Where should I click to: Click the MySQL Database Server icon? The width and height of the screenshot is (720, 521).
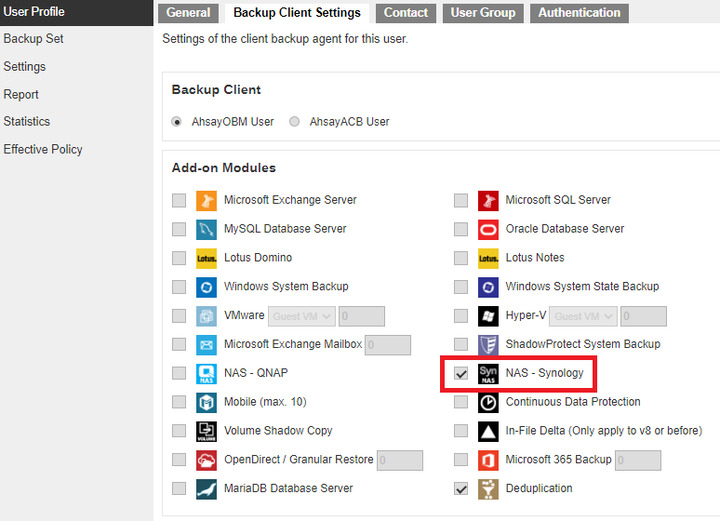pyautogui.click(x=206, y=229)
